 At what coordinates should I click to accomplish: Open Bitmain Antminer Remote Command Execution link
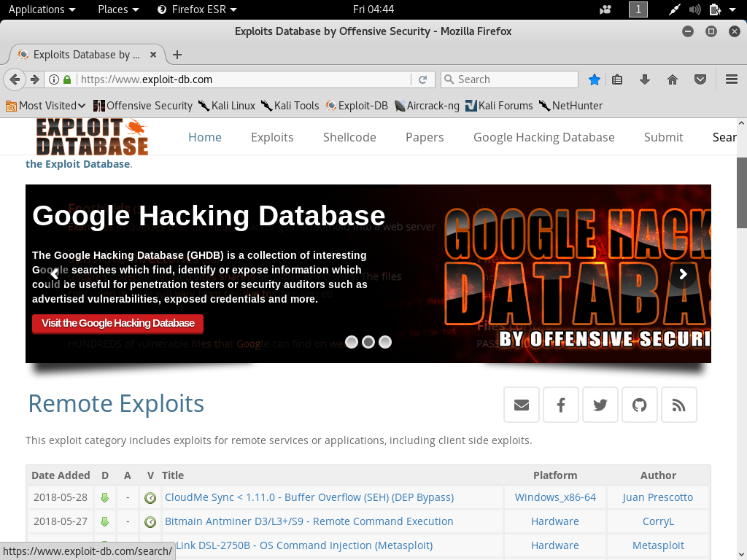tap(309, 522)
